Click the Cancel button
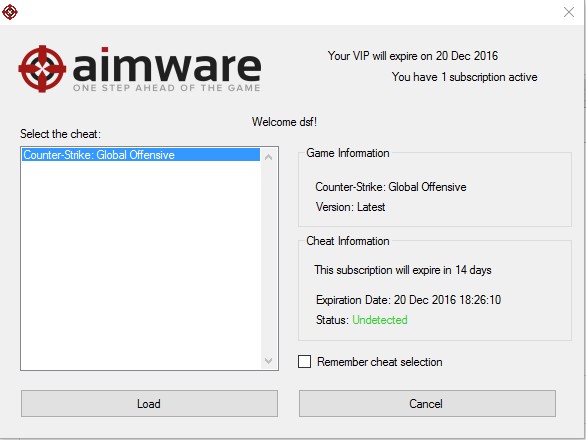 click(427, 403)
